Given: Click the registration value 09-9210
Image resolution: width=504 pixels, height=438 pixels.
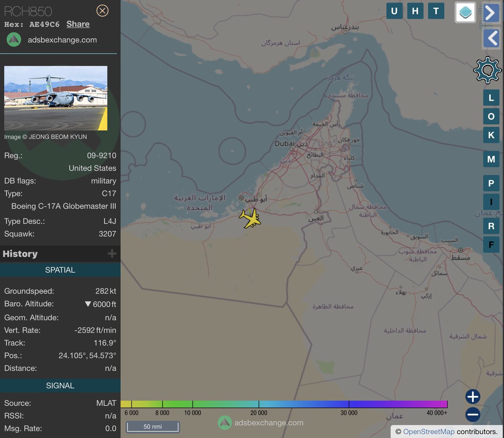Looking at the screenshot, I should 102,156.
